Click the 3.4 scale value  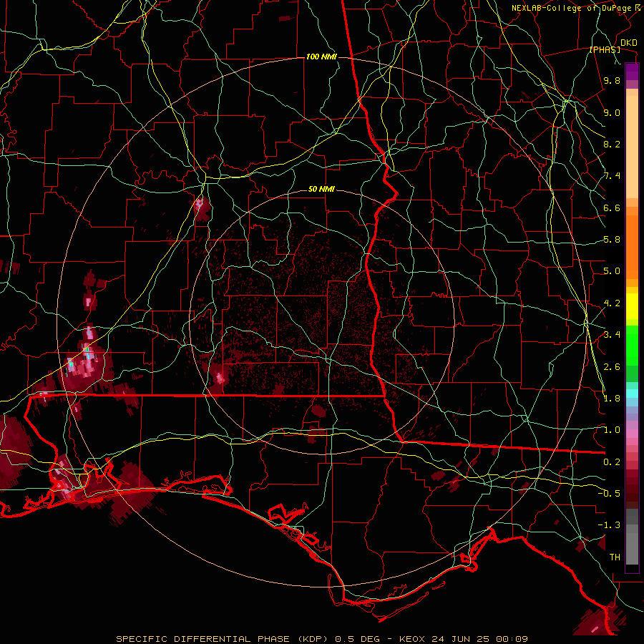612,335
